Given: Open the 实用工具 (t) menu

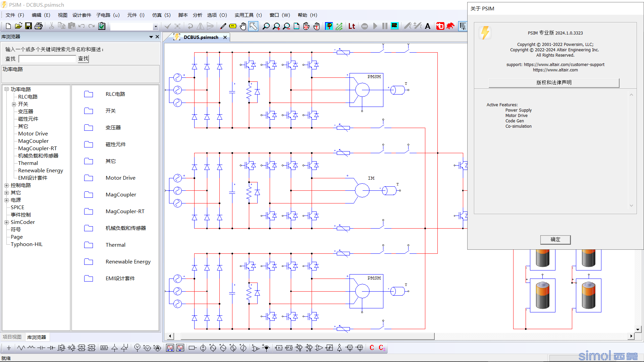Looking at the screenshot, I should pos(248,15).
